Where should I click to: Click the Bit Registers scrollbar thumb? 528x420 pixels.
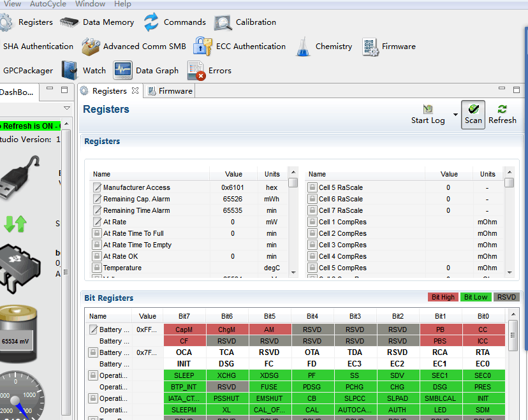click(513, 335)
